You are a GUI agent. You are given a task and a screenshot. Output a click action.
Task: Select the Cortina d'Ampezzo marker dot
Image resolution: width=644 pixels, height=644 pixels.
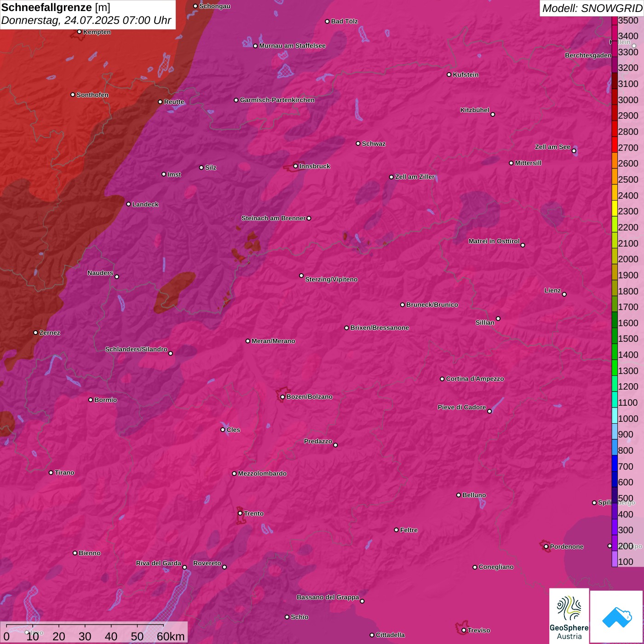(442, 379)
